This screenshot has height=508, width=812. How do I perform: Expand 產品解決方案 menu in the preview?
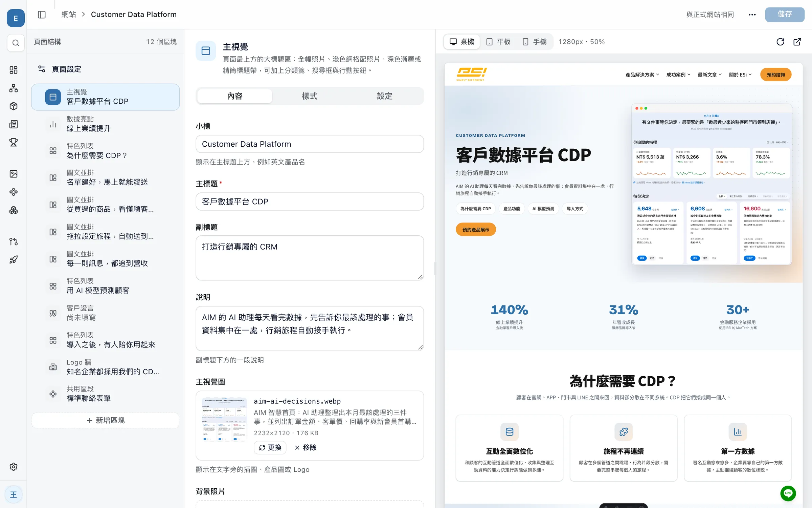coord(642,75)
